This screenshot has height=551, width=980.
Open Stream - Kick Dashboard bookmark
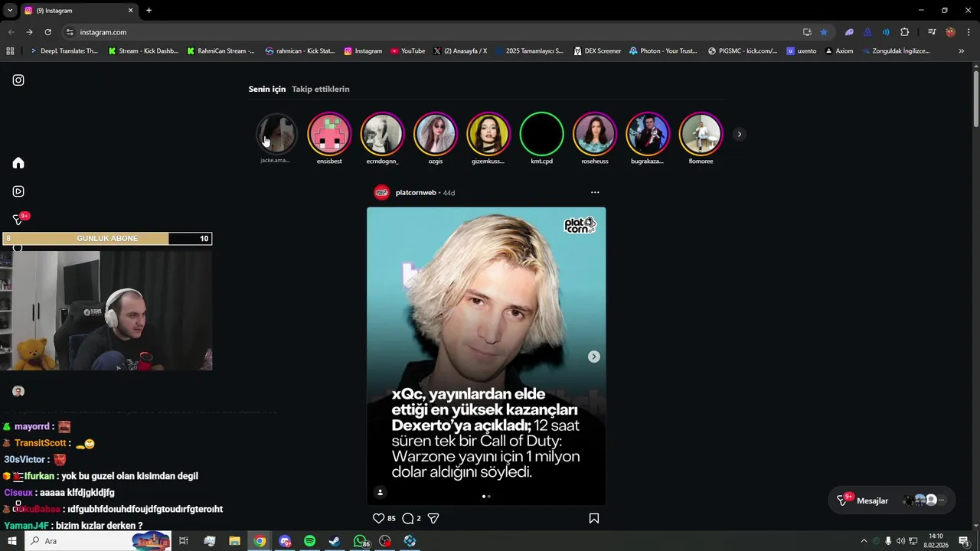pyautogui.click(x=143, y=51)
